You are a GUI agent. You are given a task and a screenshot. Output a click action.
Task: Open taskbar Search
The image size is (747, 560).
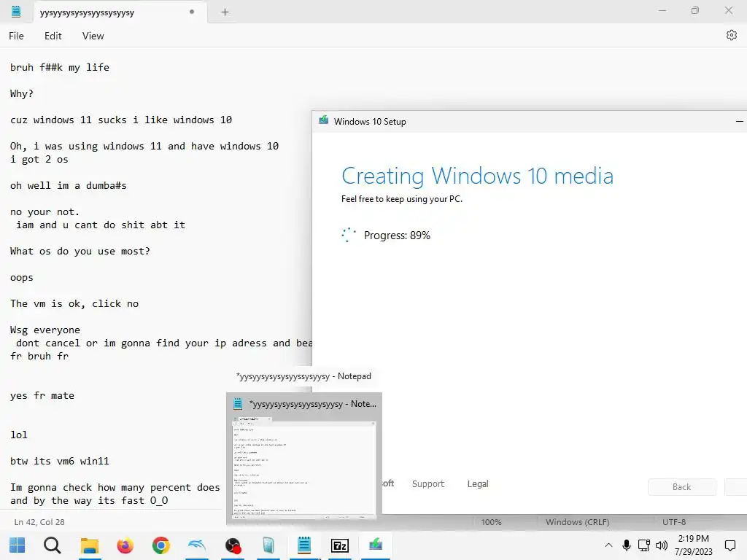point(53,545)
